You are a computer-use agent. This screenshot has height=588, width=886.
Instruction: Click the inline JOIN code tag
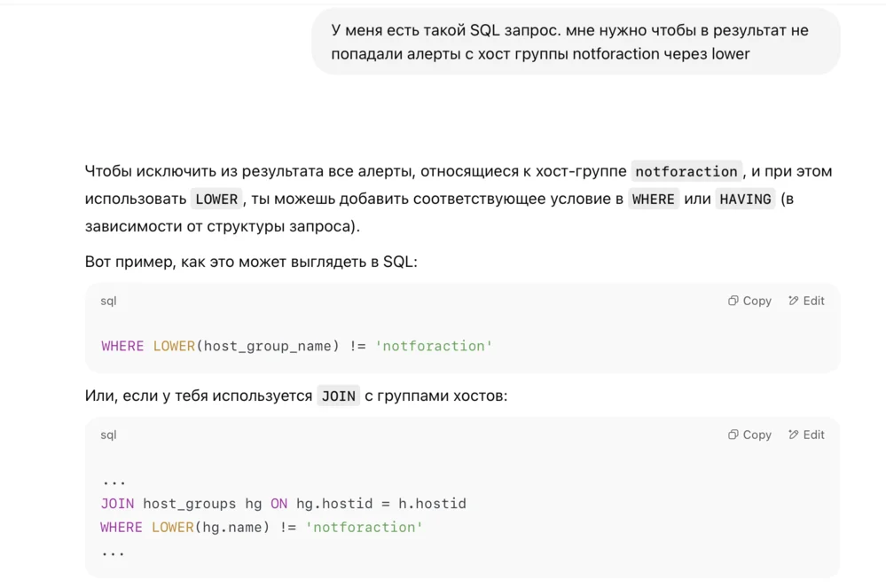(x=338, y=396)
